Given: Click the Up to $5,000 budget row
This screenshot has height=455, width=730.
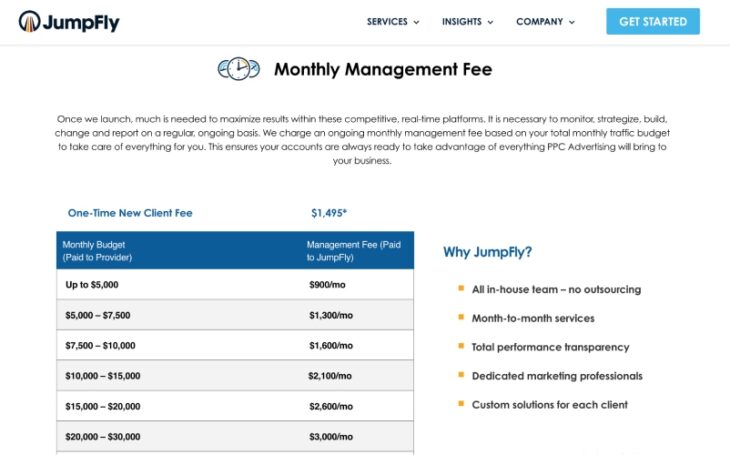Looking at the screenshot, I should pos(92,285).
